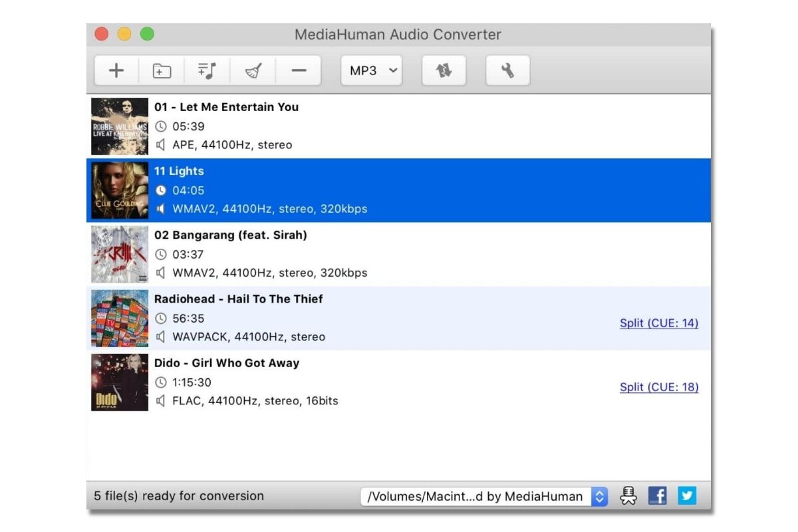Click the yellow minimize window button
Viewport: 798px width, 532px height.
pyautogui.click(x=124, y=34)
